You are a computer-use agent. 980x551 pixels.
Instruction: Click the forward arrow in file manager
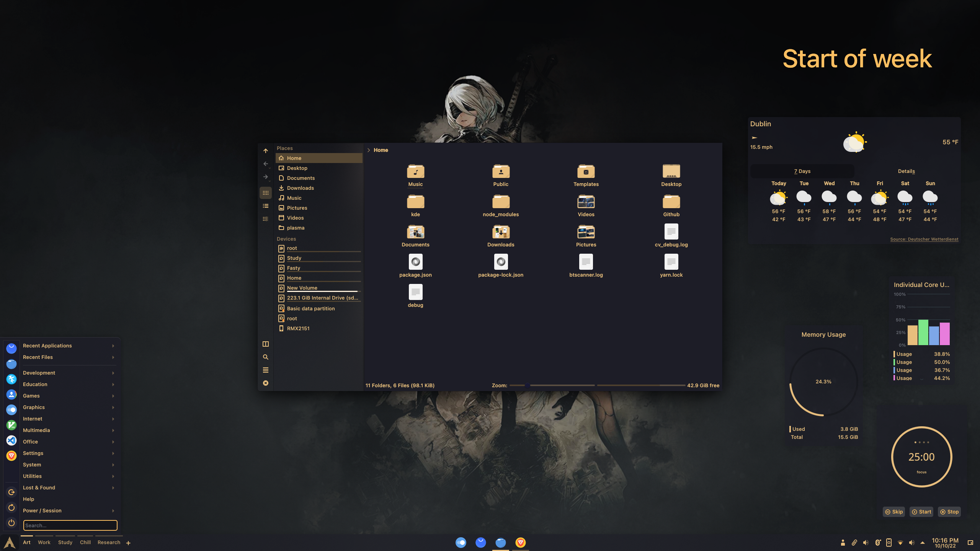tap(266, 177)
